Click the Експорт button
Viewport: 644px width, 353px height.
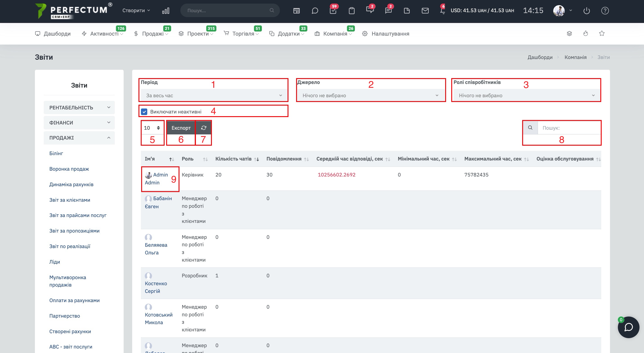[181, 128]
